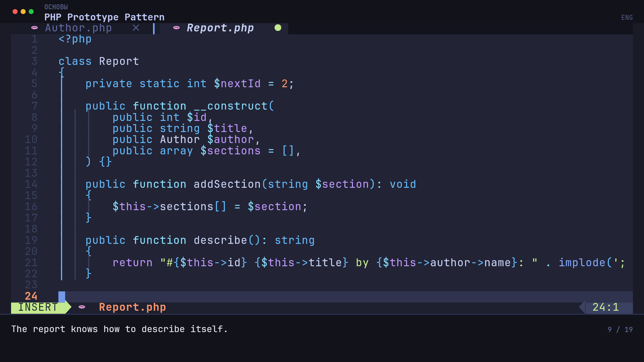
Task: Click the PHP icon on Report.php tab
Action: [176, 28]
